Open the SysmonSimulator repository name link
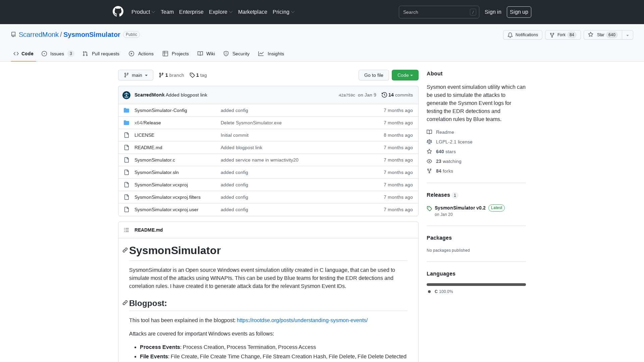644x362 pixels. click(92, 35)
